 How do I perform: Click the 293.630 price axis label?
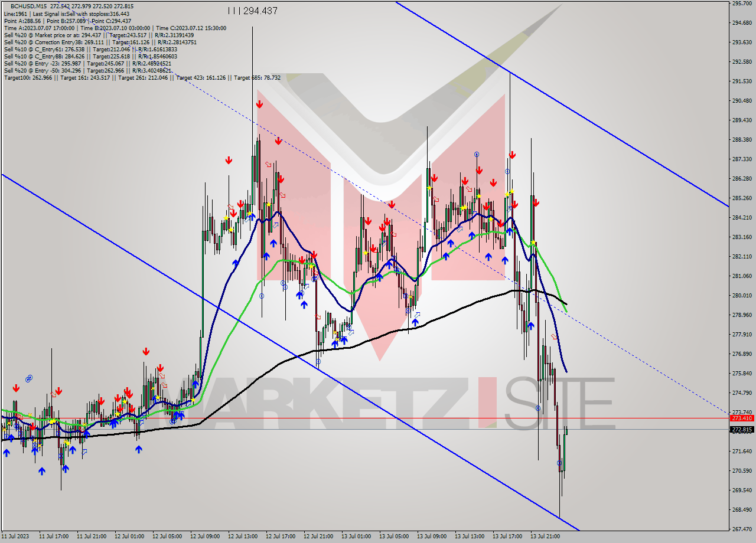pos(742,42)
